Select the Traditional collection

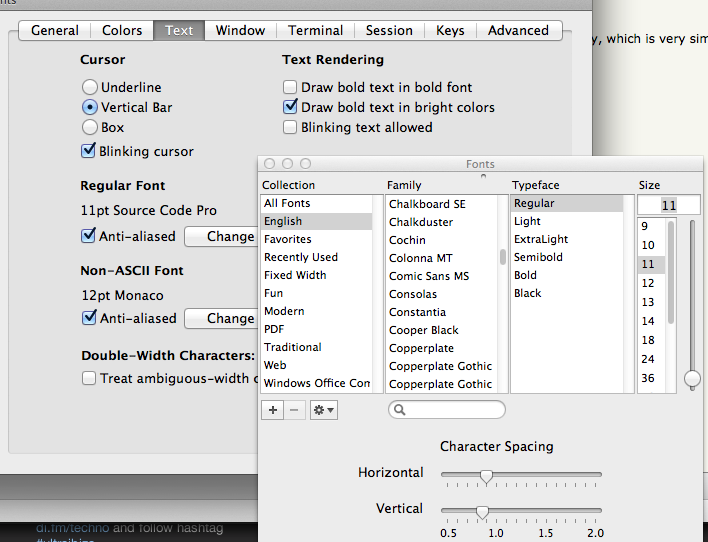[316, 347]
